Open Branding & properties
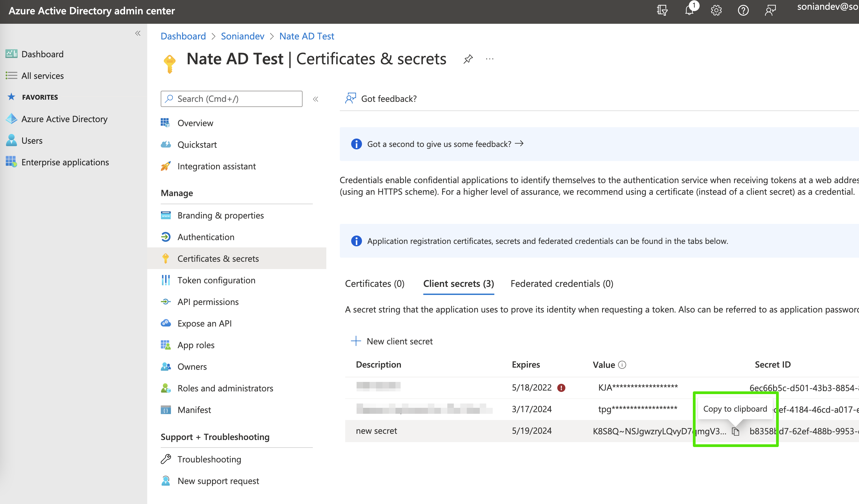The image size is (859, 504). pos(220,215)
